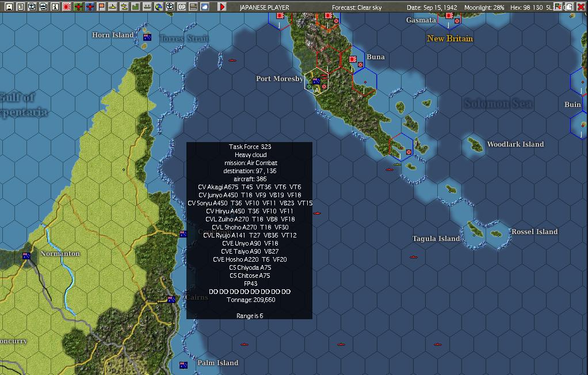Image resolution: width=588 pixels, height=375 pixels.
Task: Click the 'CVE Unyo A90' row in tooltip
Action: (250, 243)
